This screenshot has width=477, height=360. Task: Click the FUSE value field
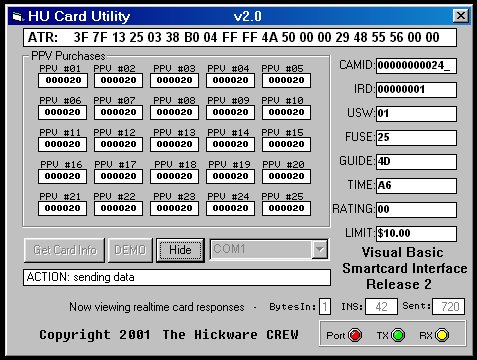click(416, 138)
